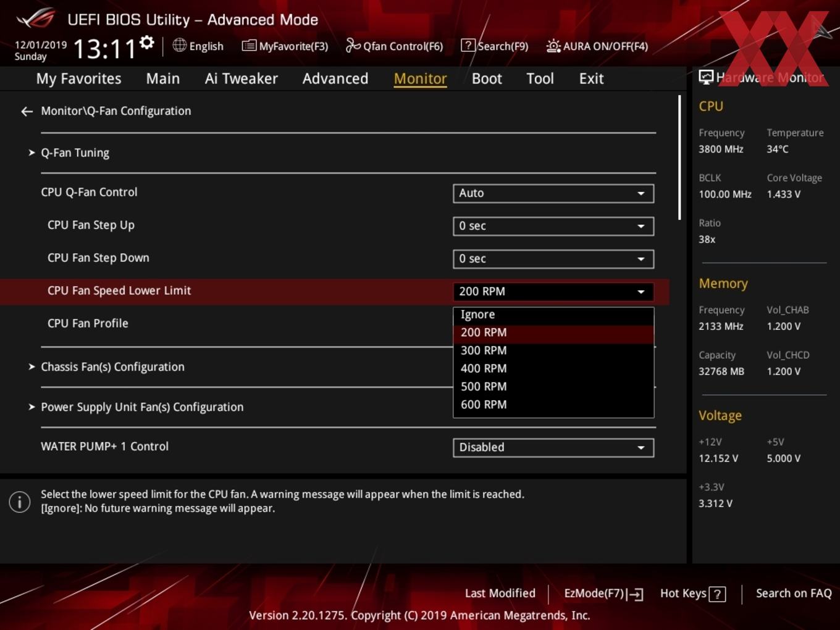840x630 pixels.
Task: Select 300 RPM option
Action: (553, 350)
